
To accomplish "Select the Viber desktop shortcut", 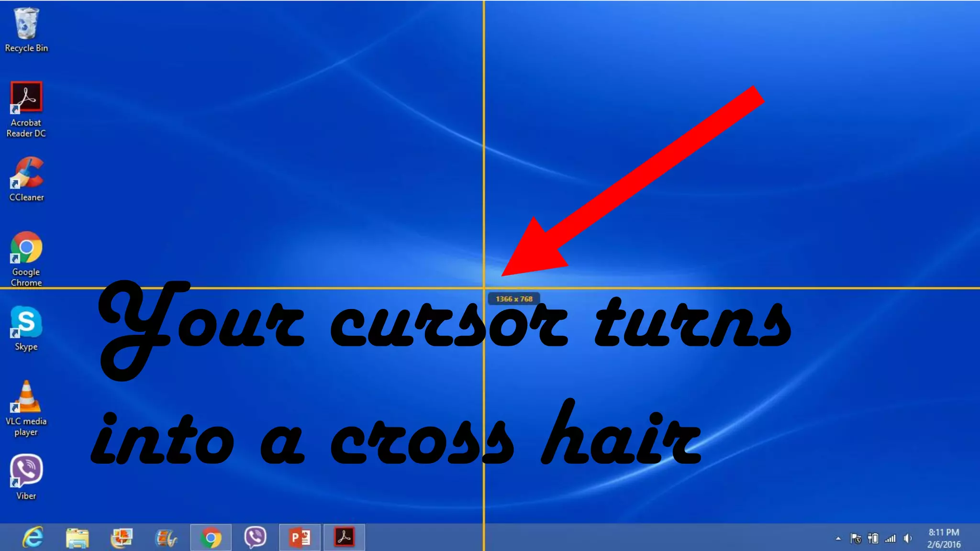I will 26,477.
